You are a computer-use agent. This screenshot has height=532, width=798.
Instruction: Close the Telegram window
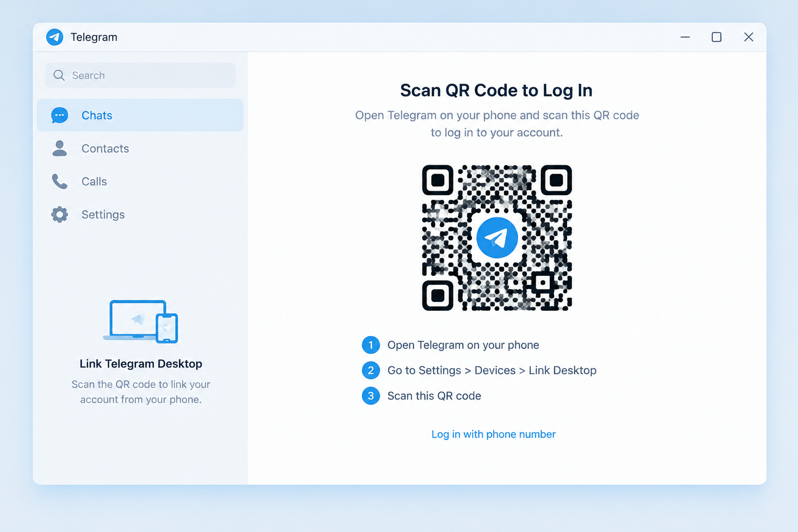click(749, 37)
